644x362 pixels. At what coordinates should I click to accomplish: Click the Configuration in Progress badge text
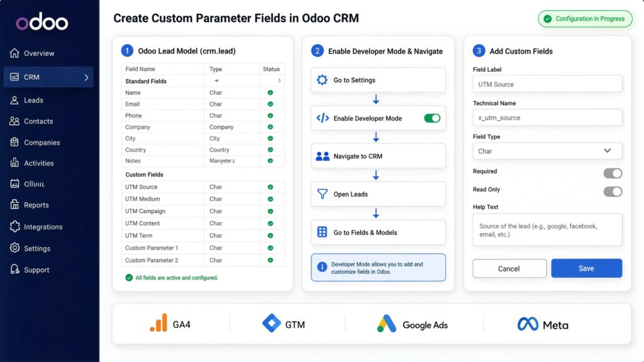(x=590, y=19)
